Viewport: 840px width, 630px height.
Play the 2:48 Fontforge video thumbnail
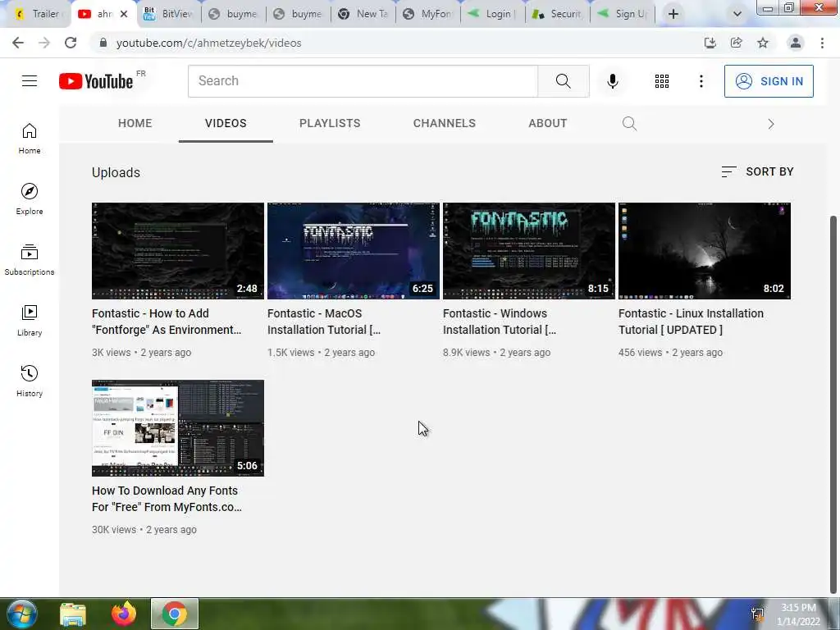[178, 251]
